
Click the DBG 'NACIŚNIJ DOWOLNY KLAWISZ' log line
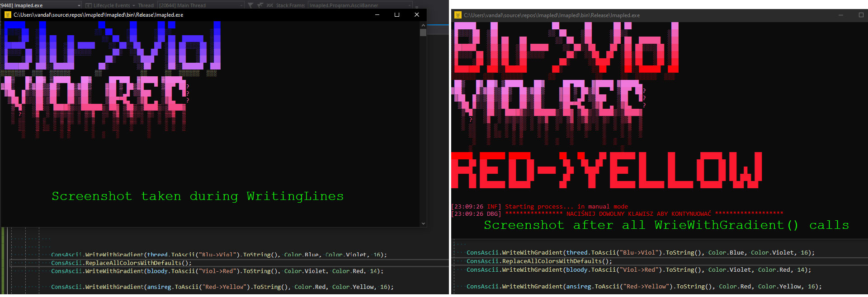click(x=618, y=214)
